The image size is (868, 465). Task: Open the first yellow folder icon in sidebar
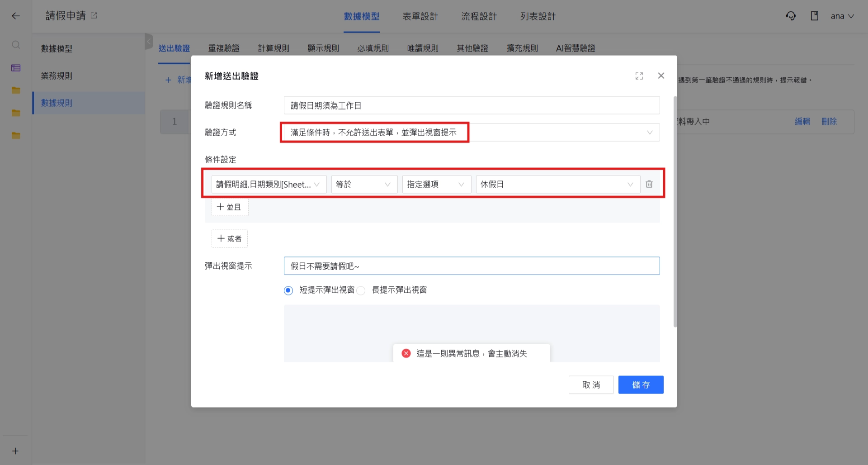point(16,90)
